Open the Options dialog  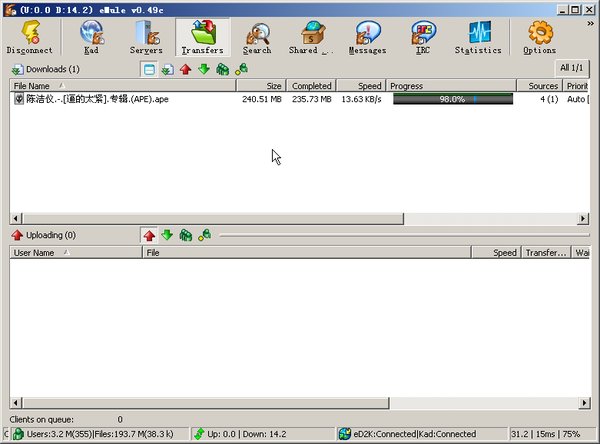[x=540, y=37]
